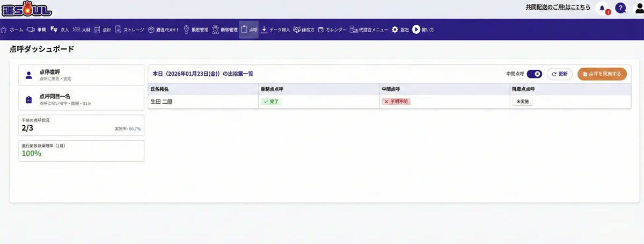Viewport: 644px width, 244px height.
Task: Open the 会計 accounting nav item
Action: (x=103, y=30)
